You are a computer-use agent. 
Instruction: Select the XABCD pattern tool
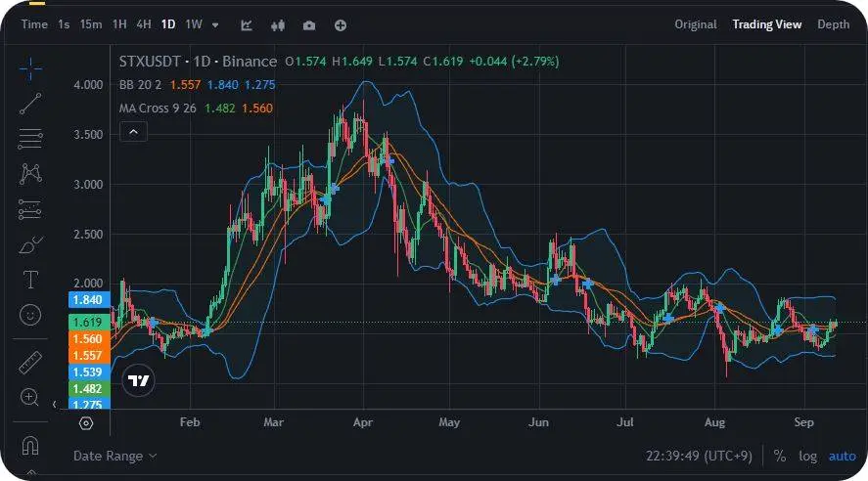pos(30,174)
